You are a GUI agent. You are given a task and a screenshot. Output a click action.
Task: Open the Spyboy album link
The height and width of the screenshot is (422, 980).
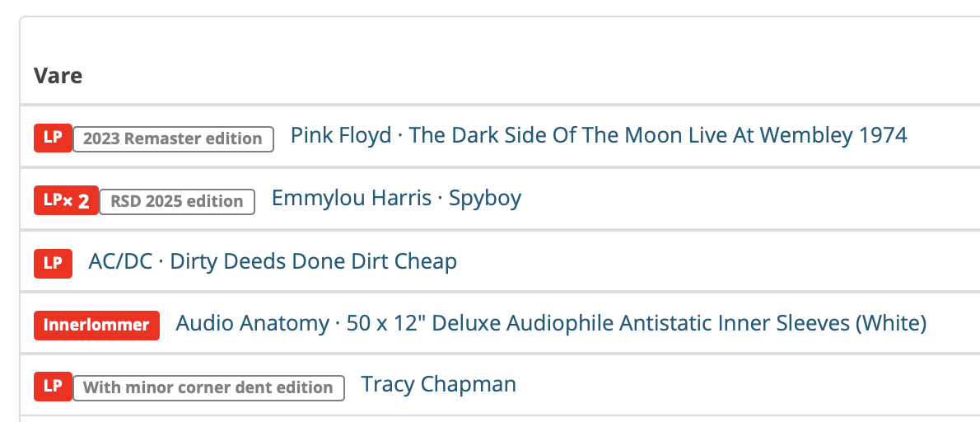[485, 198]
